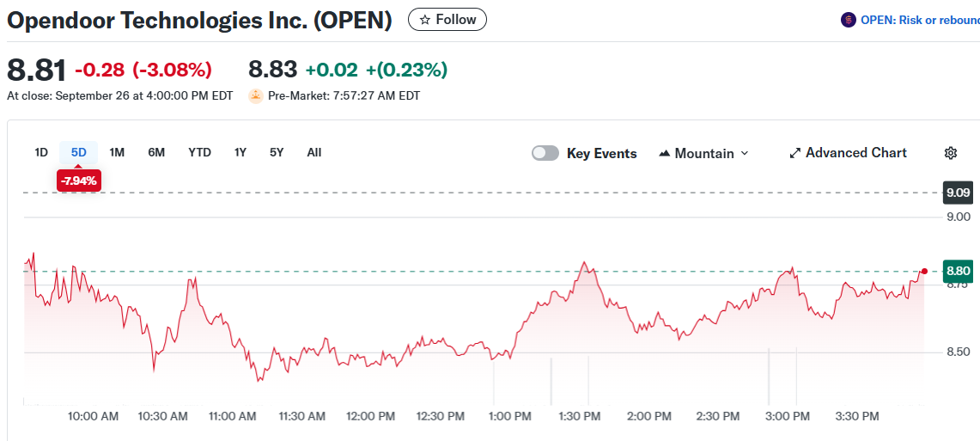This screenshot has height=441, width=980.
Task: Click the 8.83 pre-market price
Action: [x=272, y=70]
